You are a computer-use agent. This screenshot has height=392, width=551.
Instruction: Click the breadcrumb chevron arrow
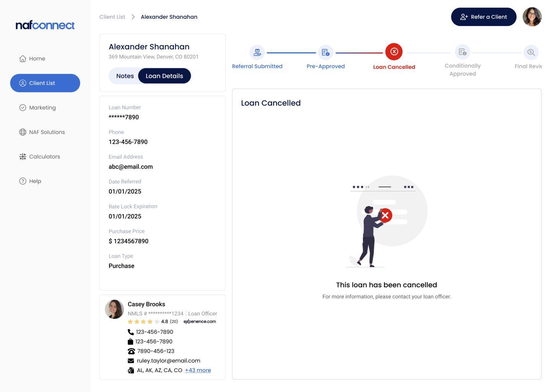pos(133,17)
